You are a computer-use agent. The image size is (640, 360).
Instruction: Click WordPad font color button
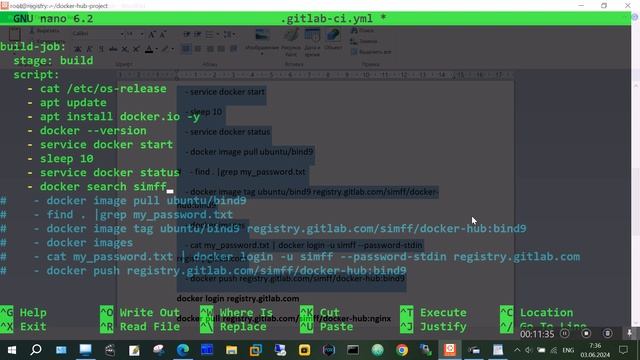pyautogui.click(x=149, y=49)
